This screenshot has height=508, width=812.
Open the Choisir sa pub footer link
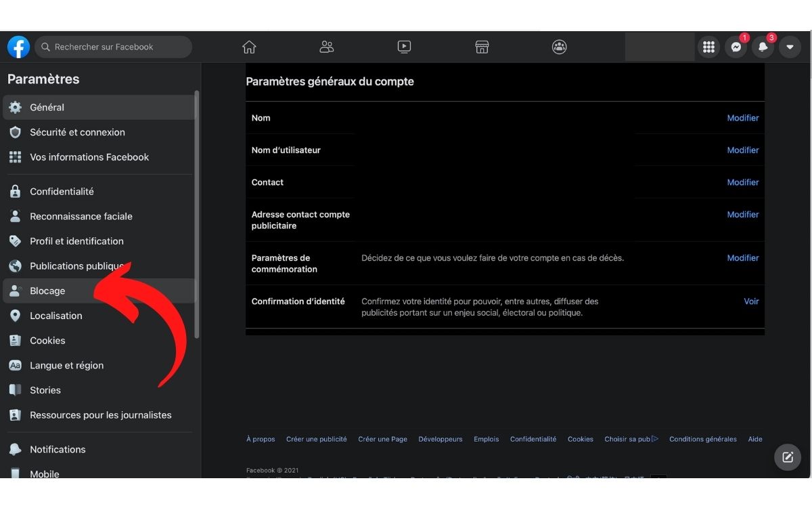(x=631, y=439)
